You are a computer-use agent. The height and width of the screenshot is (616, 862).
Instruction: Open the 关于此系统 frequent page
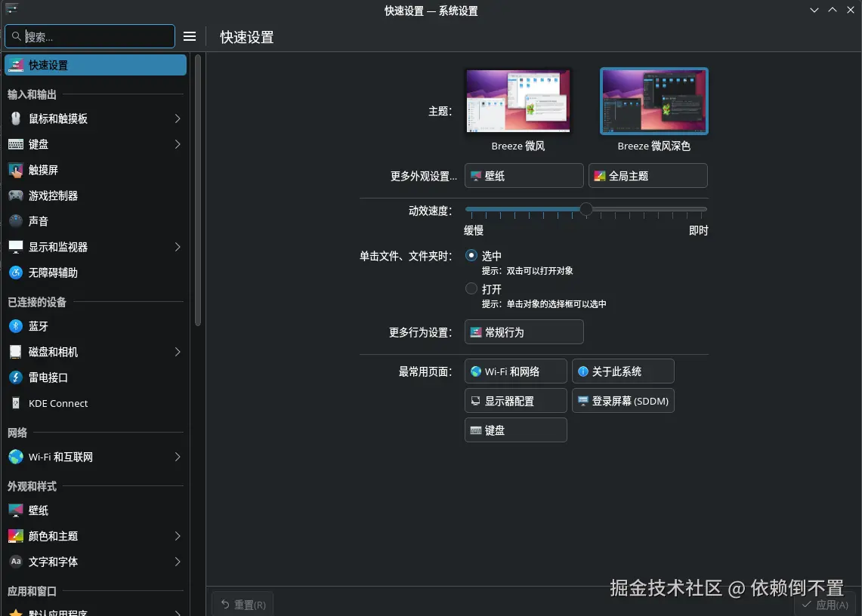[623, 371]
